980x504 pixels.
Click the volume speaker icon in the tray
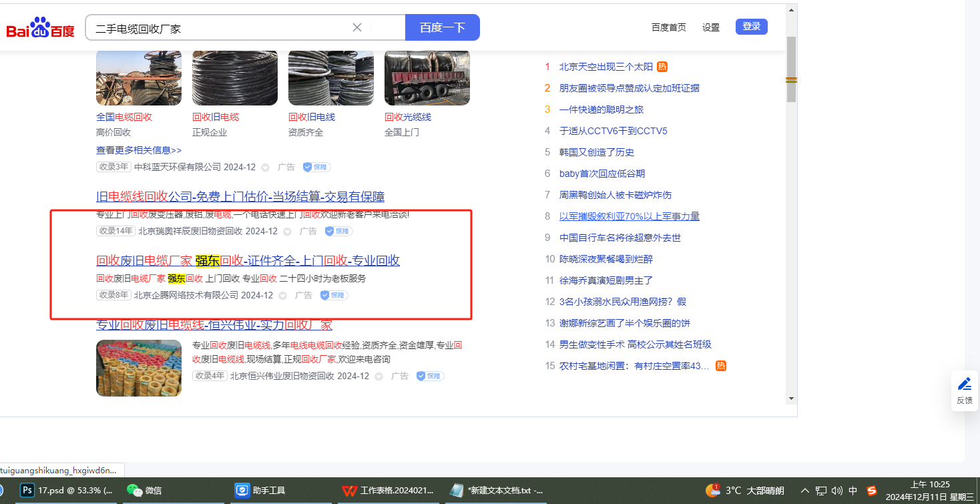click(x=837, y=491)
